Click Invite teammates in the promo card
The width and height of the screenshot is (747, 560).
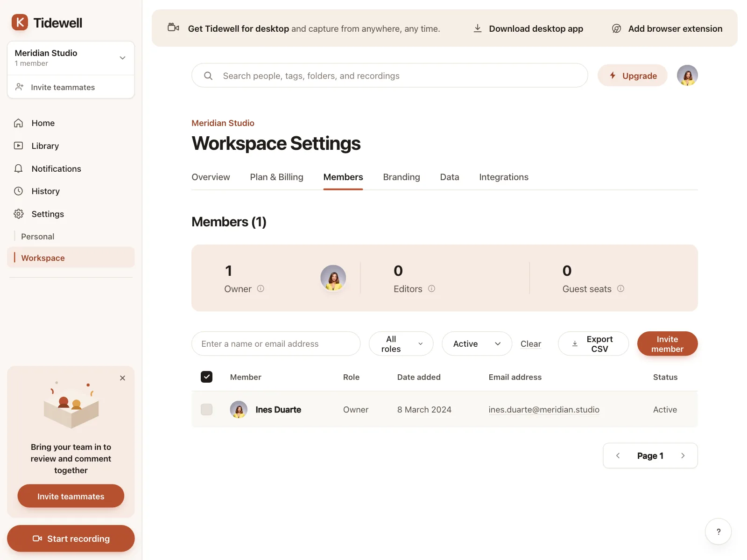pyautogui.click(x=71, y=496)
